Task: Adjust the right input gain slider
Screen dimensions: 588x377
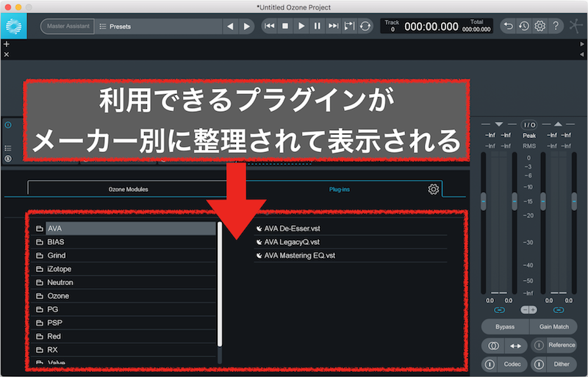Action: 514,201
